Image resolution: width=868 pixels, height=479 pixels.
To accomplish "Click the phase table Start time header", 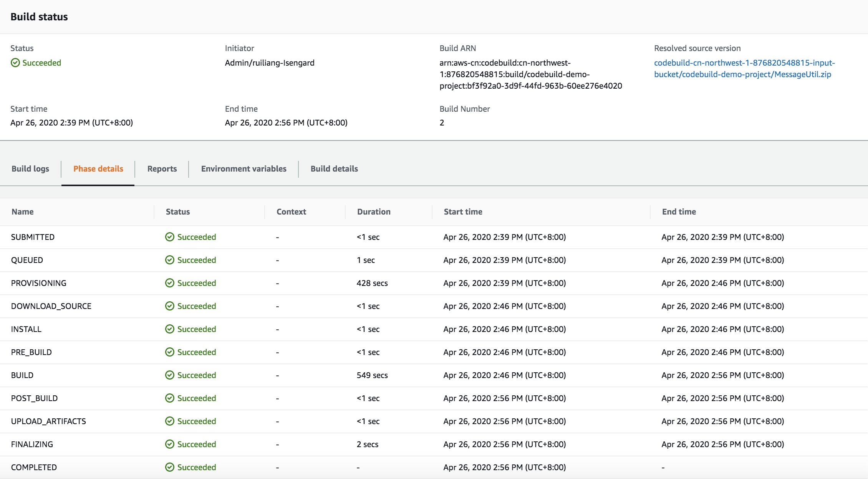I will pyautogui.click(x=463, y=212).
